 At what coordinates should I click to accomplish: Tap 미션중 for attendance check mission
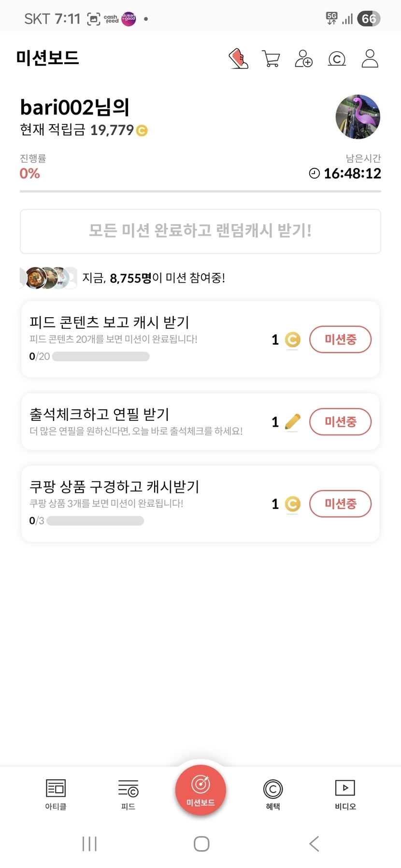point(340,421)
